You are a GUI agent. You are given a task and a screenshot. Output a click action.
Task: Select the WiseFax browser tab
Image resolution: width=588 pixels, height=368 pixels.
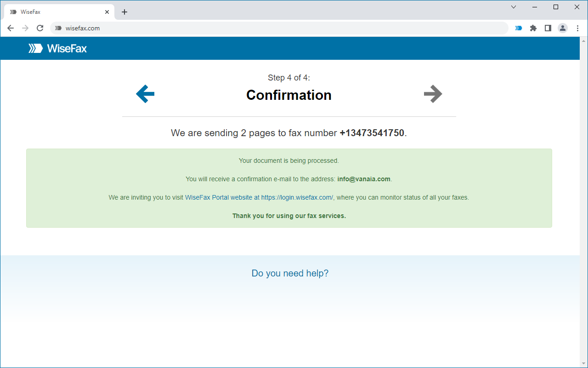59,12
